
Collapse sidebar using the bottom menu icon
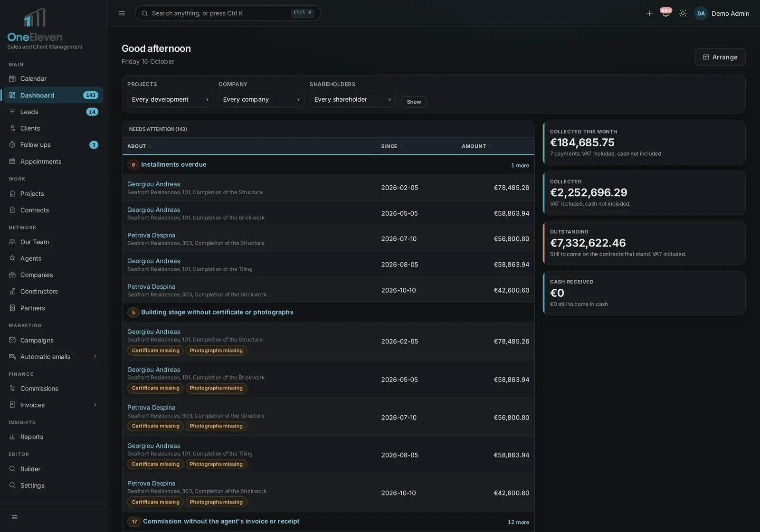(14, 517)
